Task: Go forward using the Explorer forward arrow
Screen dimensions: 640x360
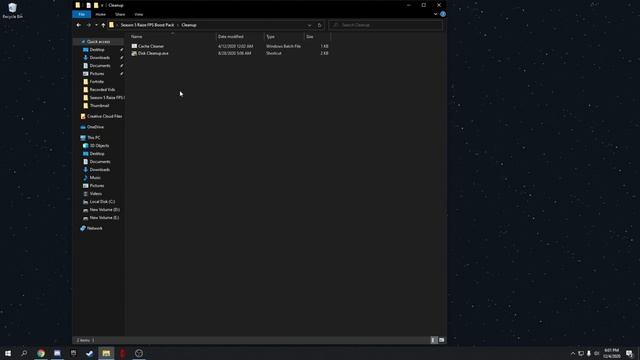Action: (89, 25)
